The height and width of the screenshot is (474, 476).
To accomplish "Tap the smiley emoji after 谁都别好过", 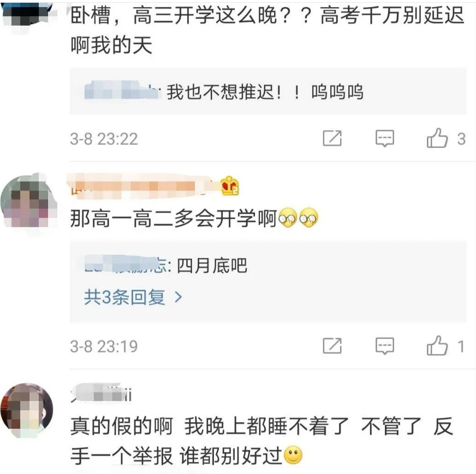I will coord(293,455).
